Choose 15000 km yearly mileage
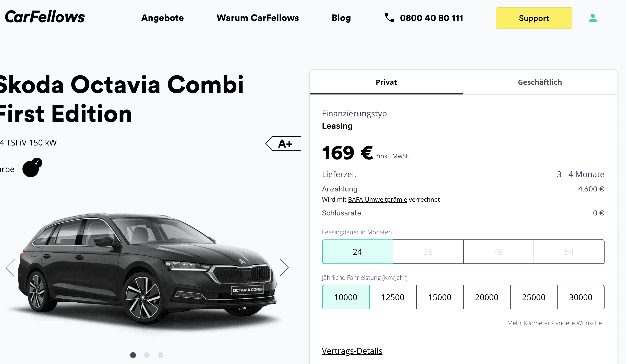 [440, 297]
